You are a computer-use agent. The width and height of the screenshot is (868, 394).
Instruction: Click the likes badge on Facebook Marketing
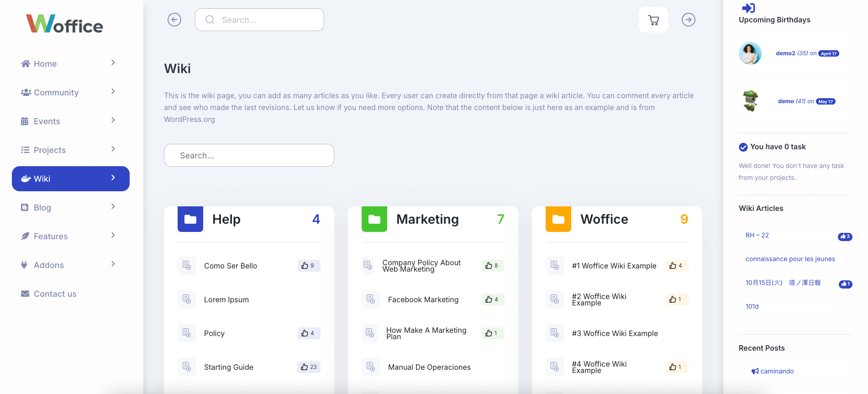tap(493, 299)
